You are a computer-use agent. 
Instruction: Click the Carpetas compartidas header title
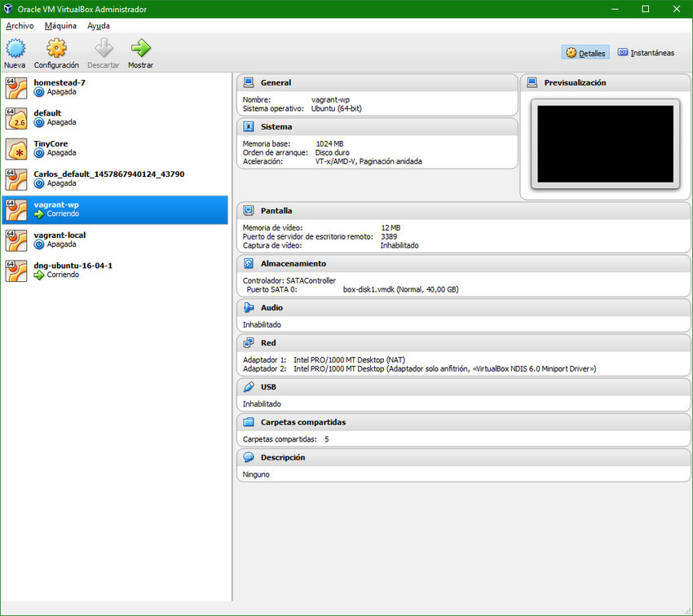(303, 422)
